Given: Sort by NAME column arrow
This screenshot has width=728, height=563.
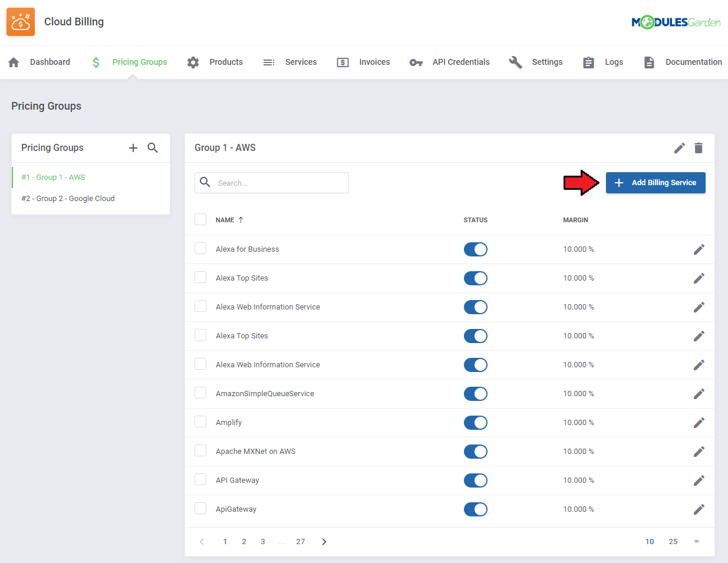Looking at the screenshot, I should pyautogui.click(x=241, y=220).
